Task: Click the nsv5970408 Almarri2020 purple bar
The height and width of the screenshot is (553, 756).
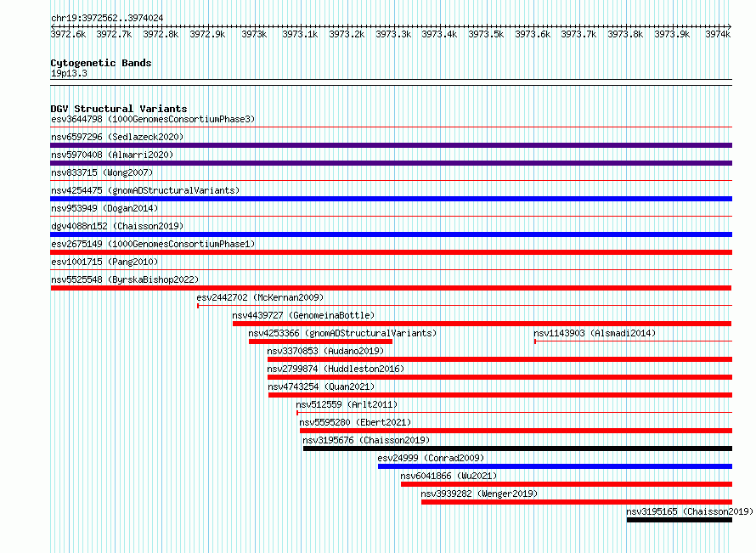Action: tap(391, 163)
